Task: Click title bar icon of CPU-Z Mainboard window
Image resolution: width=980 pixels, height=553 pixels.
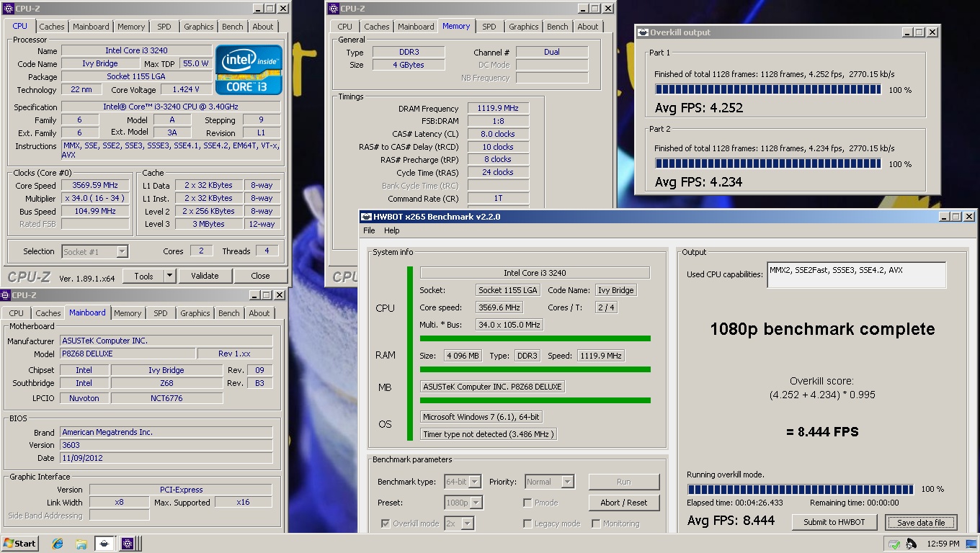Action: (x=5, y=295)
